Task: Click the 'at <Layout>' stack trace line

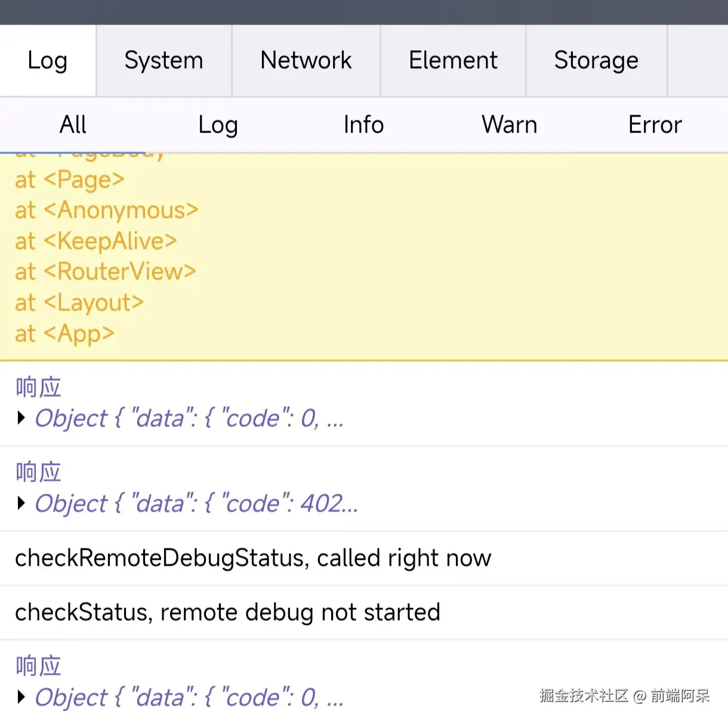Action: click(79, 303)
